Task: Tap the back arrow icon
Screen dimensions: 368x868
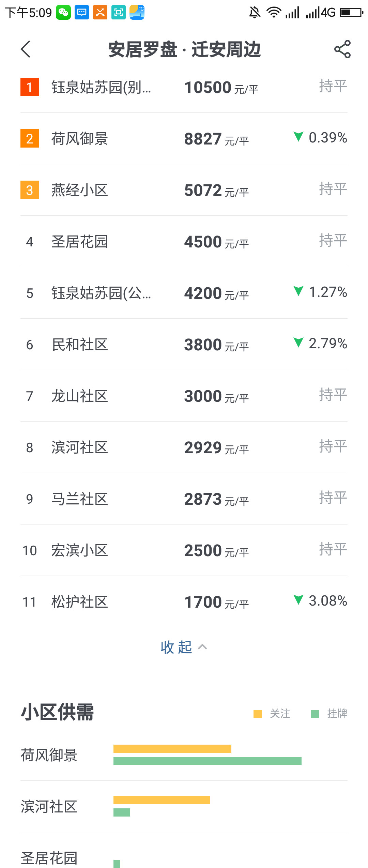Action: coord(26,49)
